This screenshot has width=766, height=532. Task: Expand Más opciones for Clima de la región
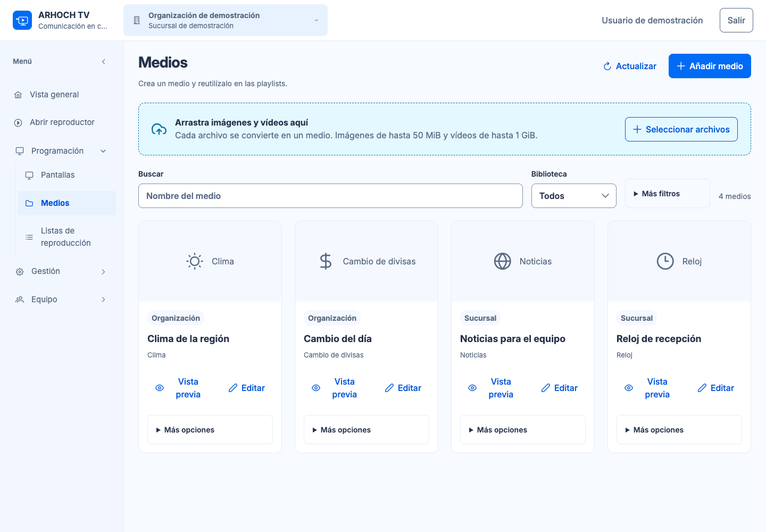point(210,430)
